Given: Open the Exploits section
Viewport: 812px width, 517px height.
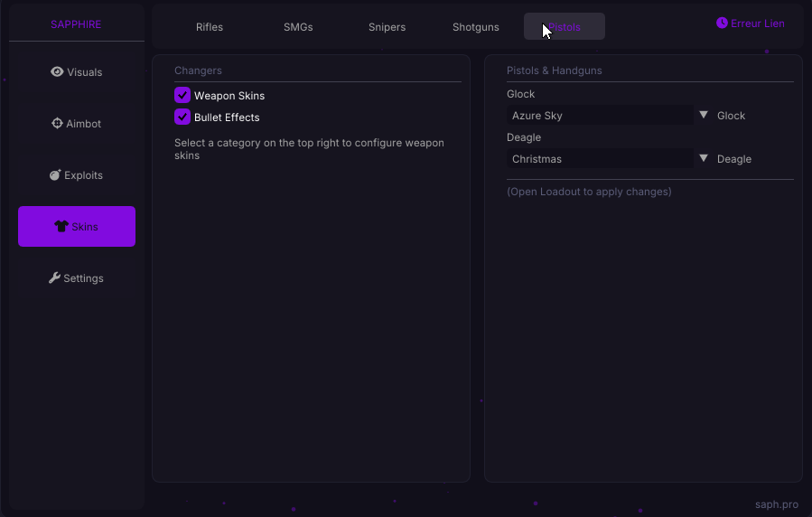Looking at the screenshot, I should click(x=77, y=175).
